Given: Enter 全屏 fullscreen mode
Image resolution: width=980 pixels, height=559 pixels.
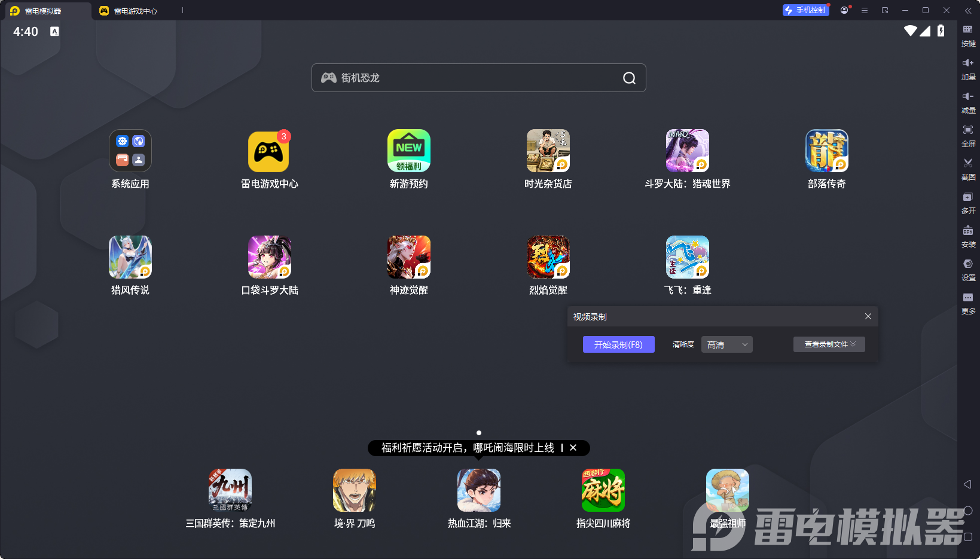Looking at the screenshot, I should [x=968, y=136].
